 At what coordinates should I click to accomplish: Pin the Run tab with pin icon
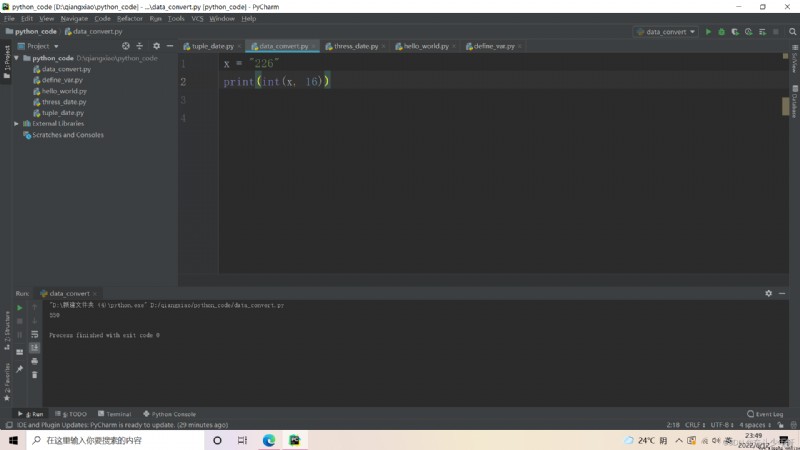point(19,369)
